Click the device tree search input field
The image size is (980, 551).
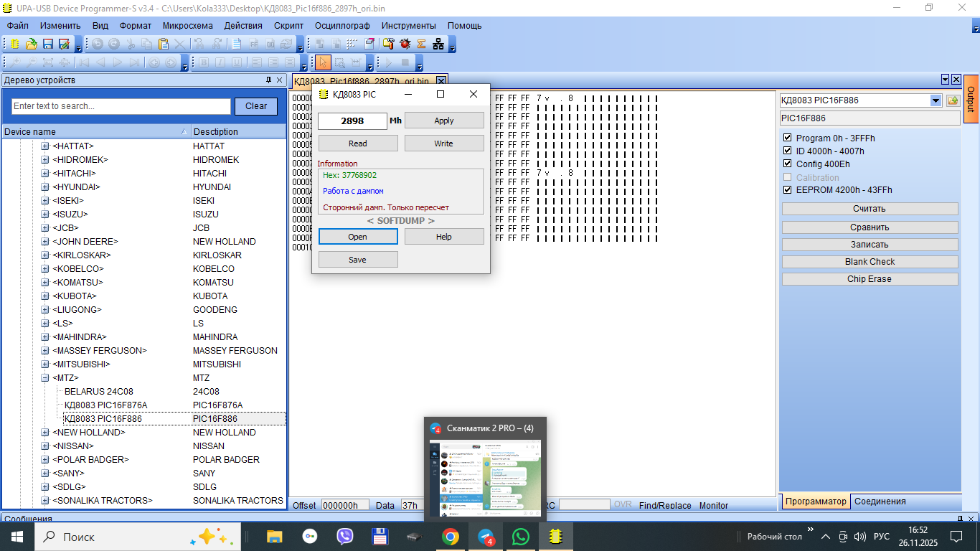(x=121, y=106)
